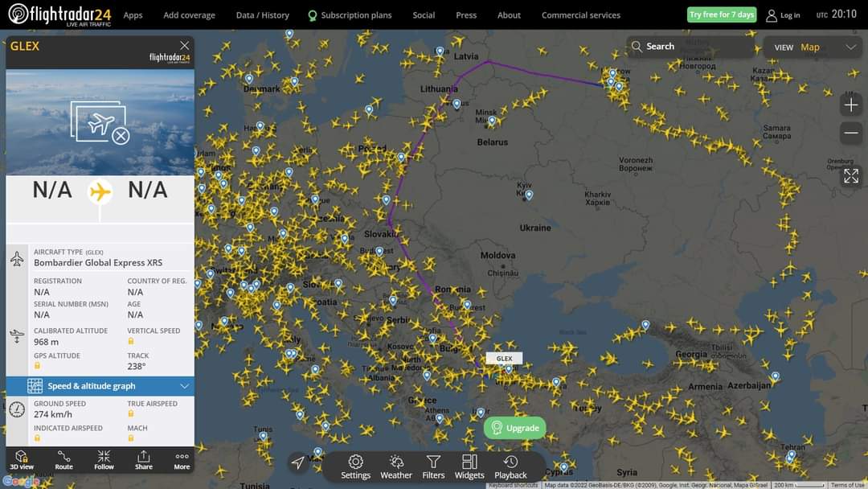Zoom in on the map
The height and width of the screenshot is (489, 868).
[851, 105]
